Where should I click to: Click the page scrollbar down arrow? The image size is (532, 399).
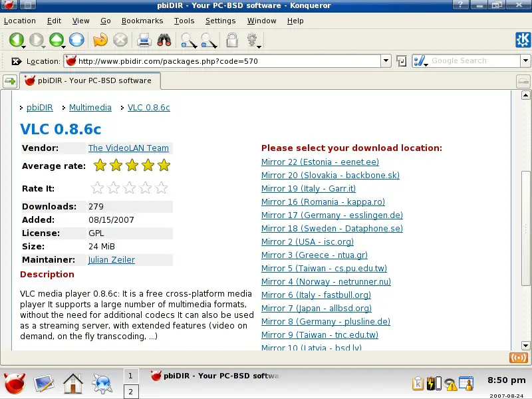(x=525, y=346)
